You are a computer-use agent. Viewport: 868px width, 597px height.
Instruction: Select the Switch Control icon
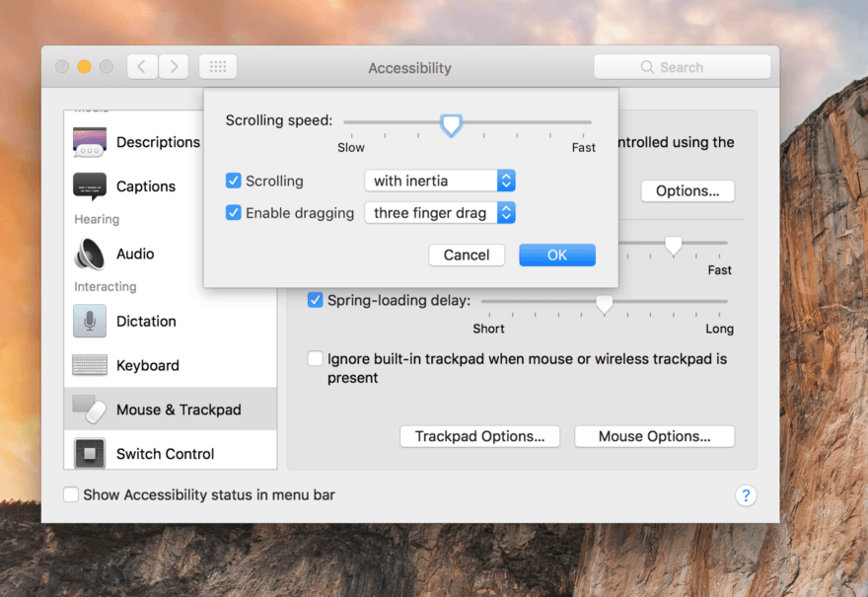pos(90,453)
